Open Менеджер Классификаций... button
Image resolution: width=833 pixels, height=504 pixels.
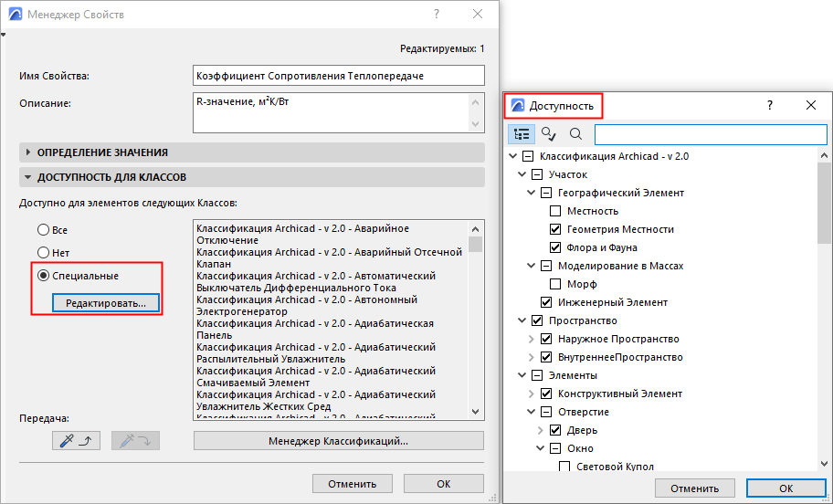338,441
